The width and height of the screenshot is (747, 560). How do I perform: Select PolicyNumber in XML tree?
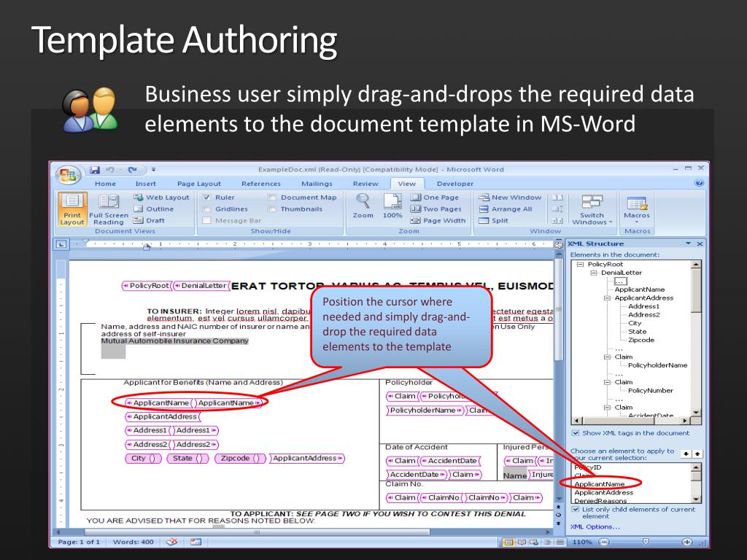tap(650, 391)
